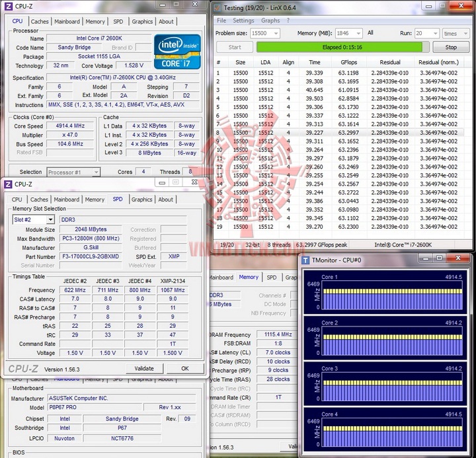Viewport: 476px width, 458px height.
Task: Click the CPU-Z app icon in top window title
Action: point(9,6)
